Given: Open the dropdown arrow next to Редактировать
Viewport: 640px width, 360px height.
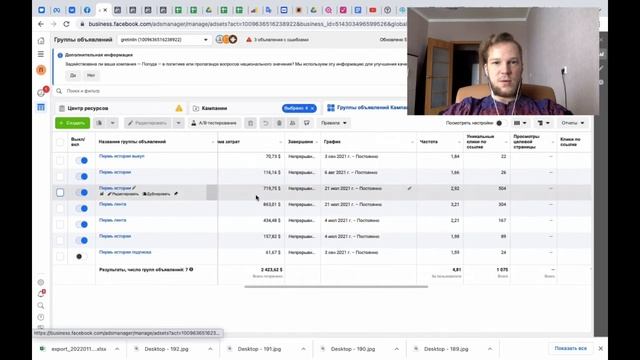Looking at the screenshot, I should [178, 123].
